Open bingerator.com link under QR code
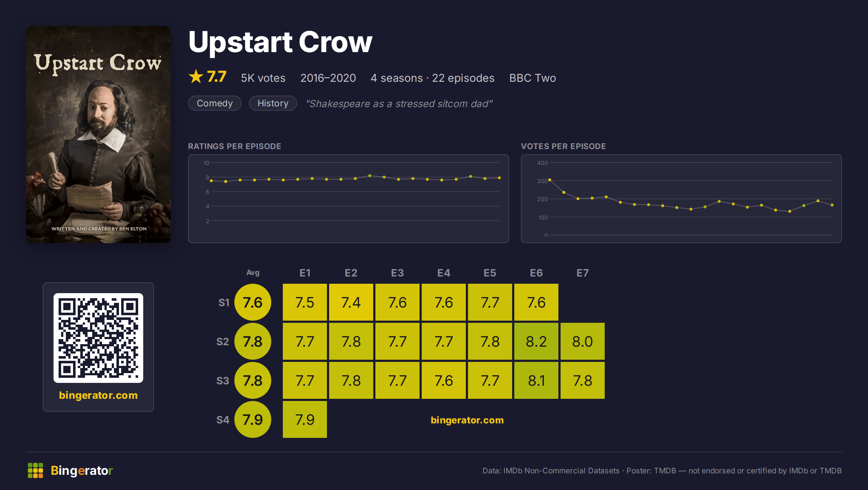 (x=98, y=395)
